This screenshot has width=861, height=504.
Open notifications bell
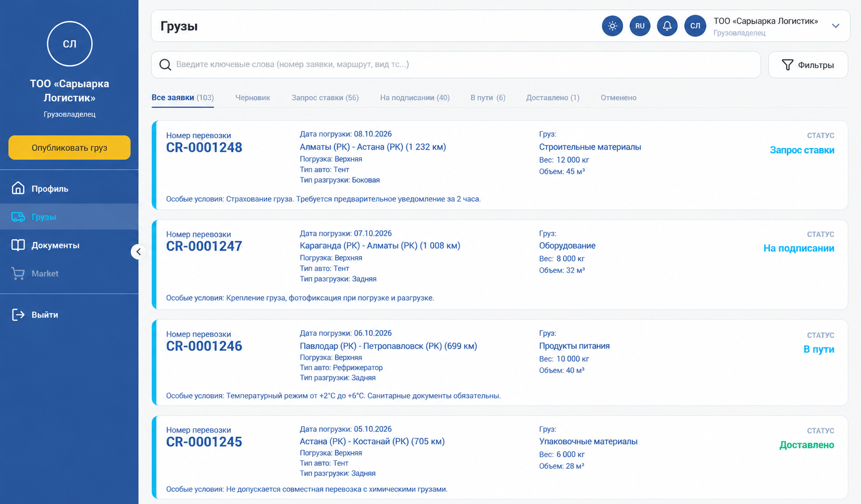667,26
